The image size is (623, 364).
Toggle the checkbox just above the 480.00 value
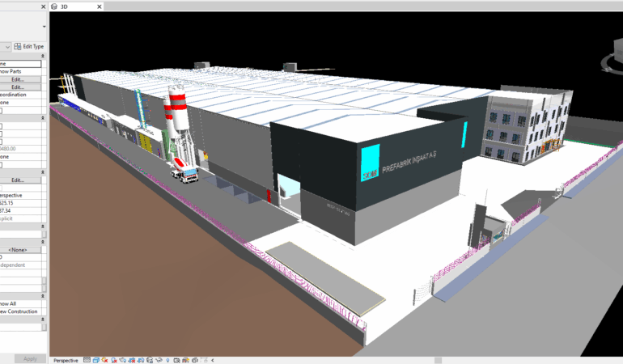coord(2,142)
